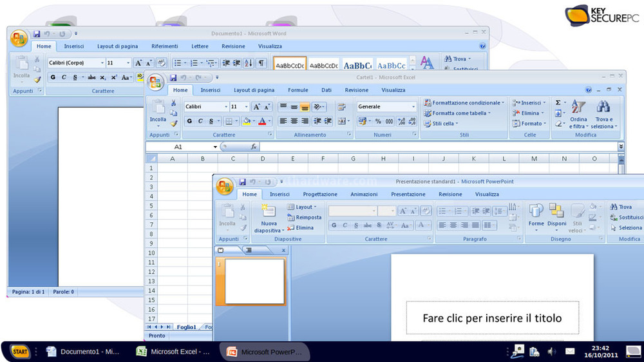Select the first AaBbCcDc style in Word
This screenshot has height=362, width=644.
[x=290, y=65]
